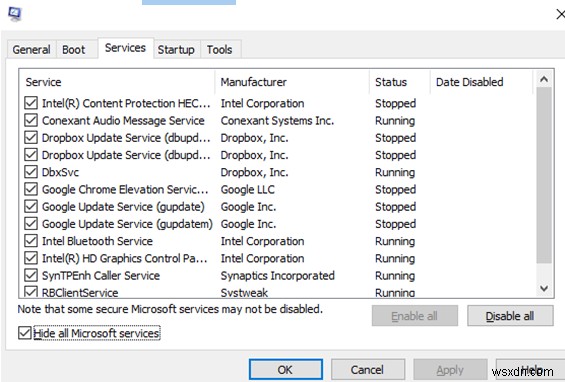Viewport: 565px width, 382px height.
Task: Sort by the Status column header
Action: [400, 82]
